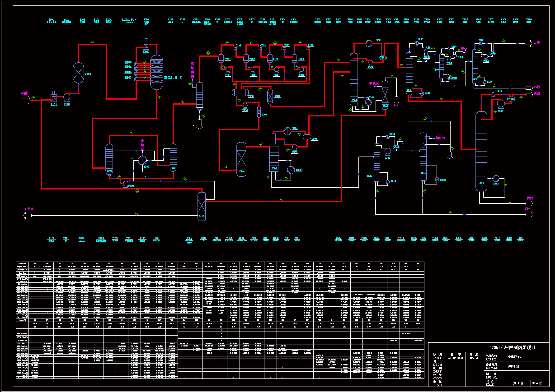555x392 pixels.
Task: Click the R101 reactor vessel symbol
Action: click(78, 73)
